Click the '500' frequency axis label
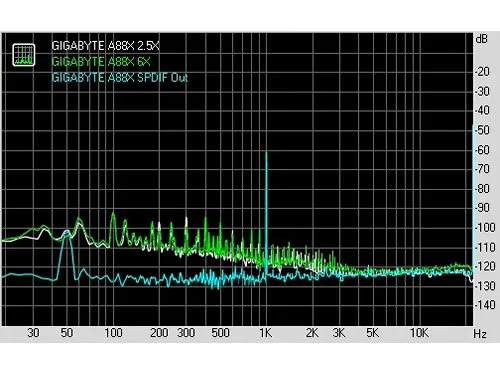500x375 pixels. tap(220, 333)
